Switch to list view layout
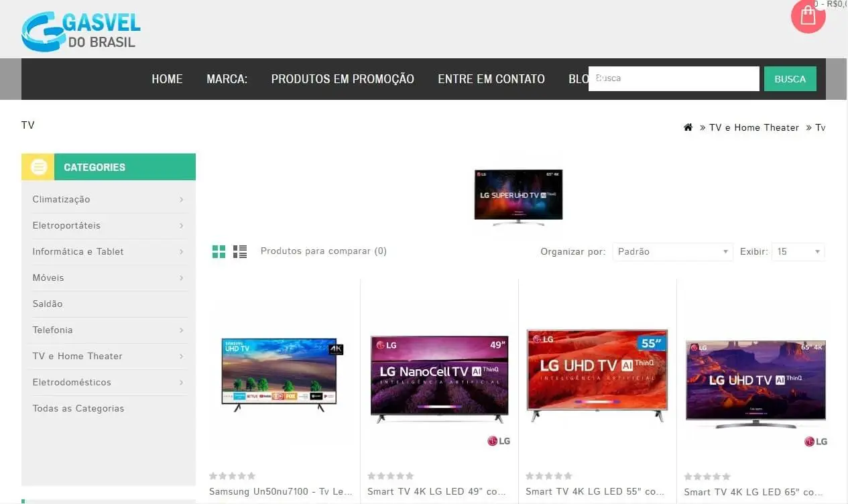The height and width of the screenshot is (504, 848). (240, 252)
